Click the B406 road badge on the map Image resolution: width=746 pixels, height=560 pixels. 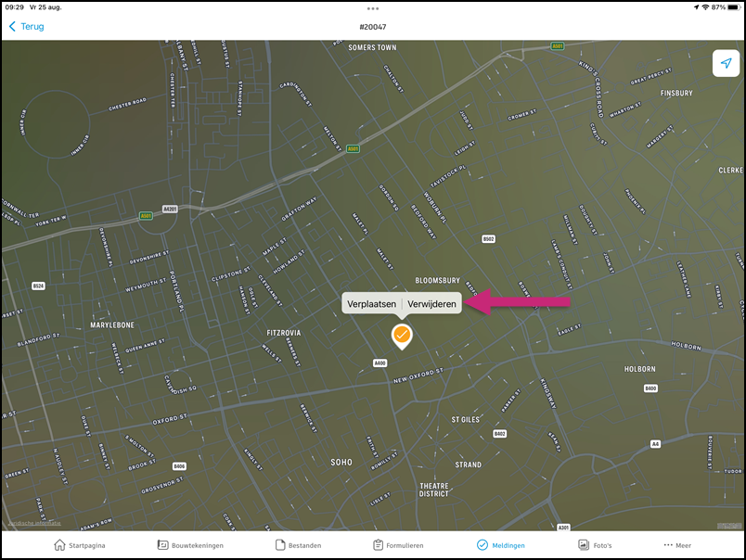(x=179, y=465)
